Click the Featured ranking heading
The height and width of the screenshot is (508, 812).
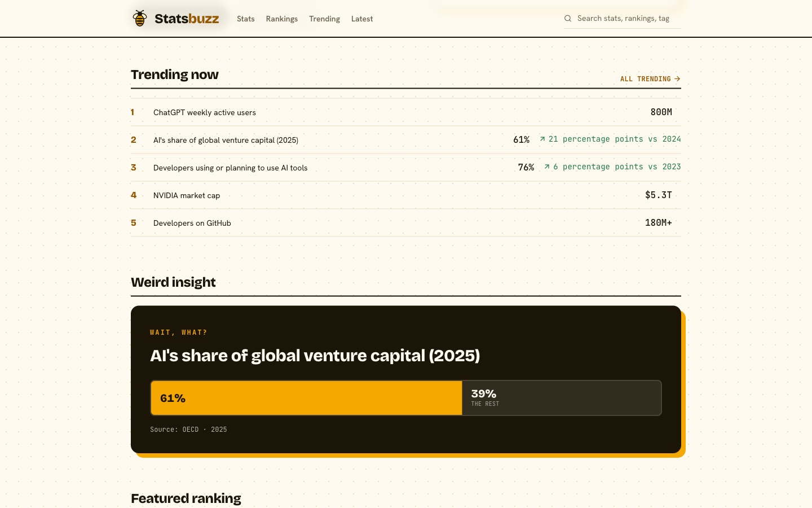186,498
